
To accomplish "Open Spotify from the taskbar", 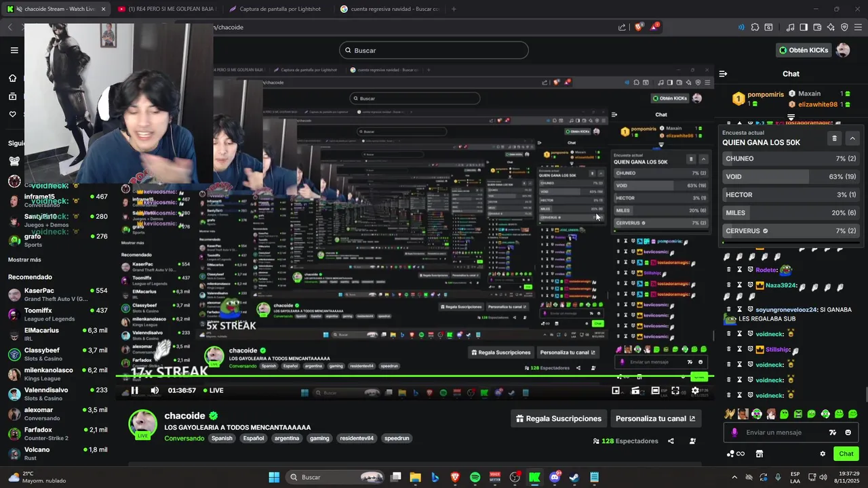I will (475, 477).
